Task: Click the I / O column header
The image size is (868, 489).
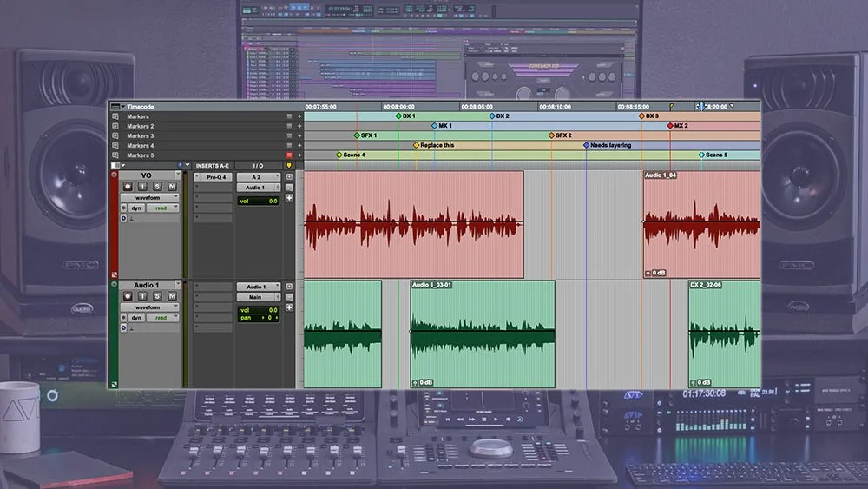Action: point(259,166)
